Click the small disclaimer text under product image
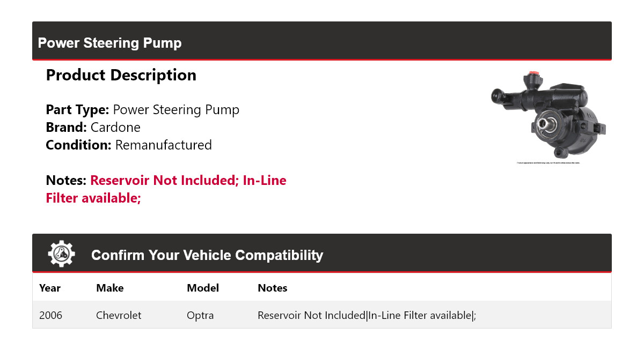 pos(548,162)
